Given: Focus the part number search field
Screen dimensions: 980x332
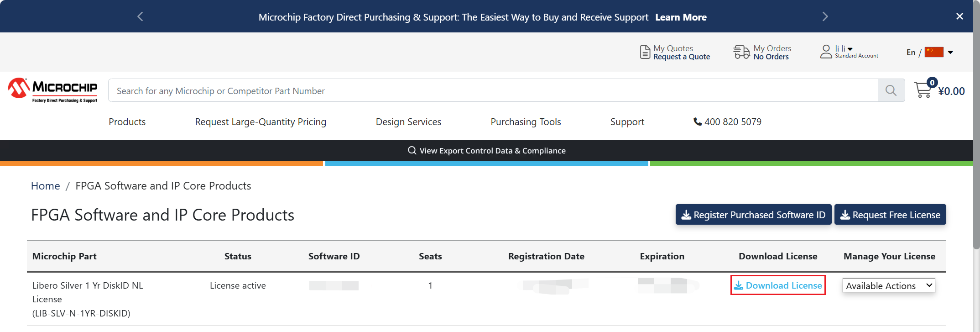Looking at the screenshot, I should point(493,90).
